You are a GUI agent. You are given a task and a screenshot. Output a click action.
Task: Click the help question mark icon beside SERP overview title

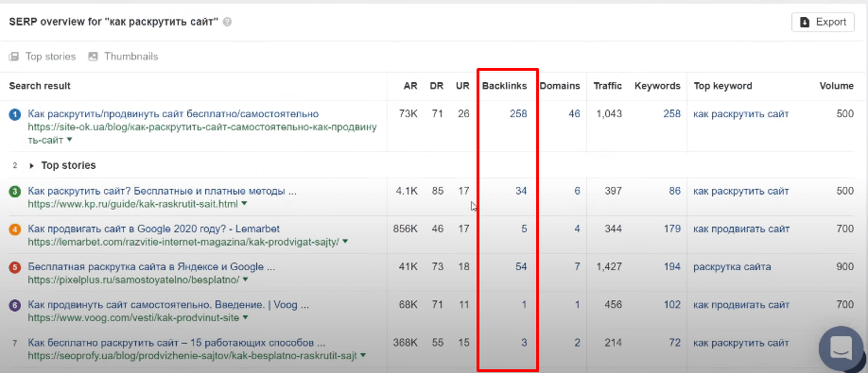228,23
